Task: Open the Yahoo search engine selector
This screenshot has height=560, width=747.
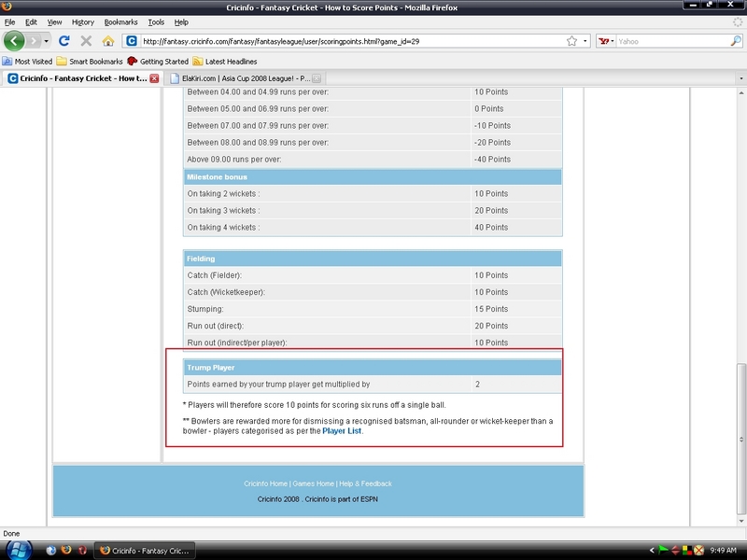Action: pyautogui.click(x=606, y=41)
